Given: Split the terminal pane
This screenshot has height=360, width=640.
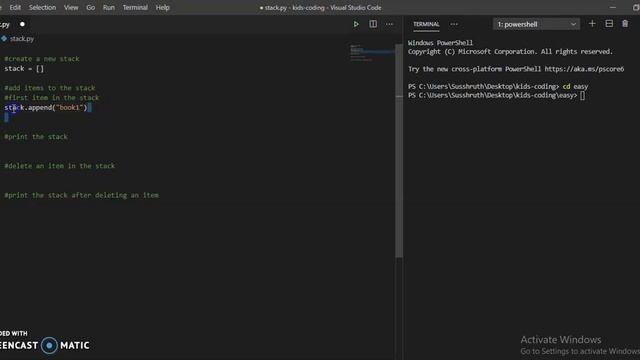Looking at the screenshot, I should tap(609, 24).
